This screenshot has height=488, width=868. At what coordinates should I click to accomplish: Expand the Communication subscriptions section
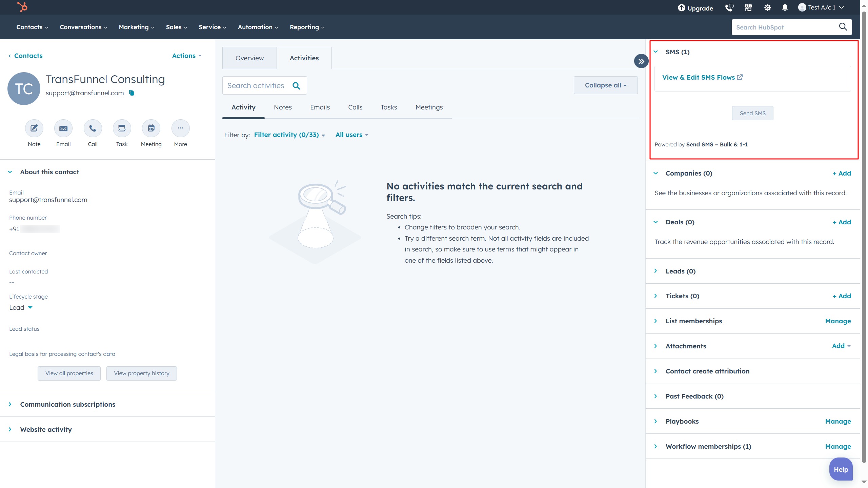click(x=67, y=404)
